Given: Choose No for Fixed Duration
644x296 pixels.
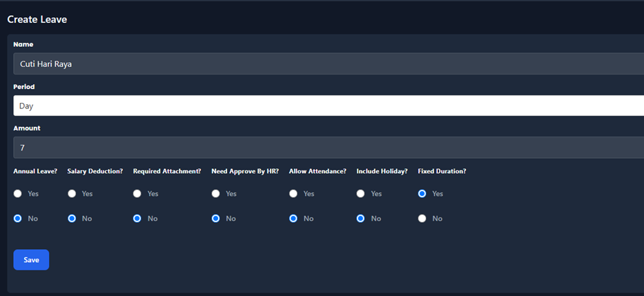Looking at the screenshot, I should 422,219.
